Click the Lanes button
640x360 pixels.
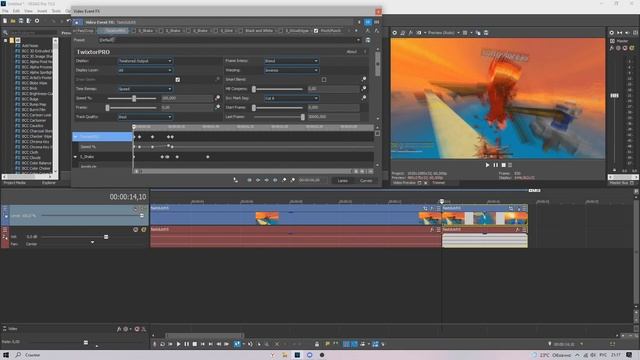(x=343, y=180)
